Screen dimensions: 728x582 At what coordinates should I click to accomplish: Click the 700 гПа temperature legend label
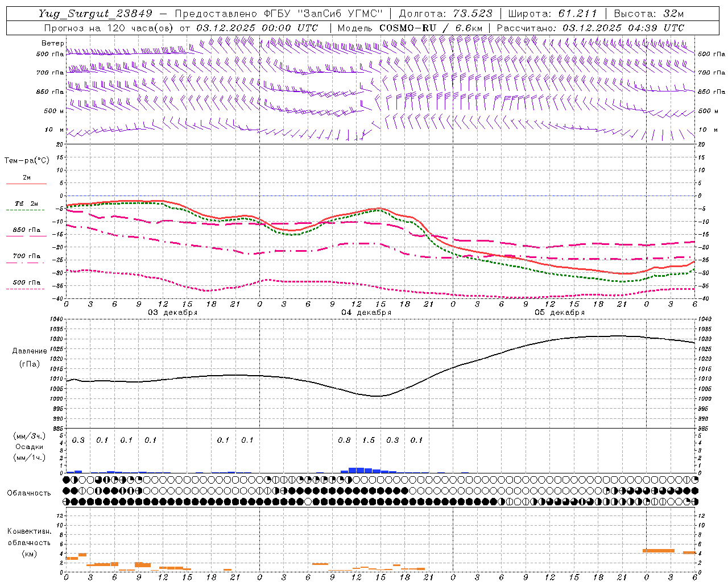coord(27,256)
